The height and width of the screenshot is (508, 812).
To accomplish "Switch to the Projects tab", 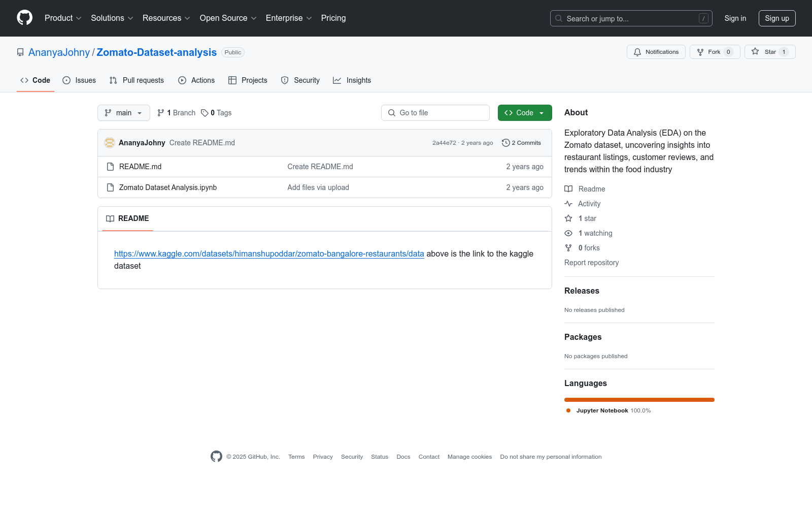I will click(x=248, y=80).
